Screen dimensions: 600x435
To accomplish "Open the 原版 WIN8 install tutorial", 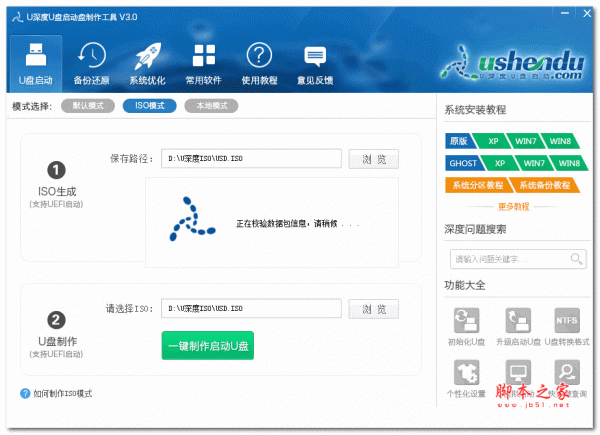I will (560, 141).
